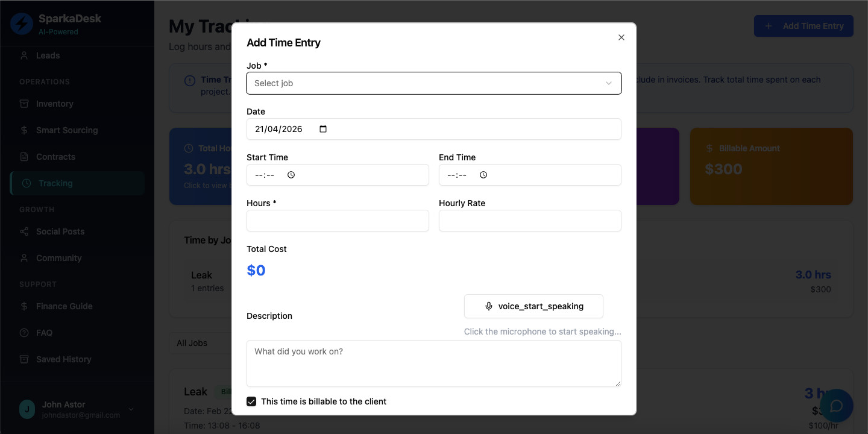
Task: Click the Community person icon
Action: 24,258
